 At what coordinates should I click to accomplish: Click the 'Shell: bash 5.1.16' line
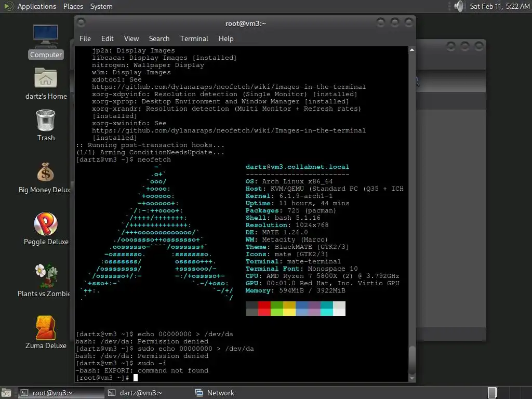pos(283,218)
